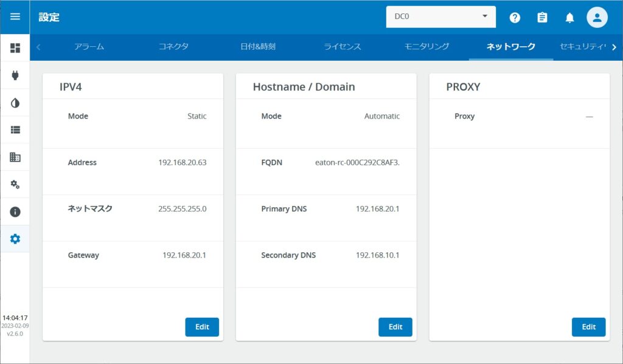Open the info circle sidebar icon
Viewport: 623px width, 364px height.
point(15,212)
